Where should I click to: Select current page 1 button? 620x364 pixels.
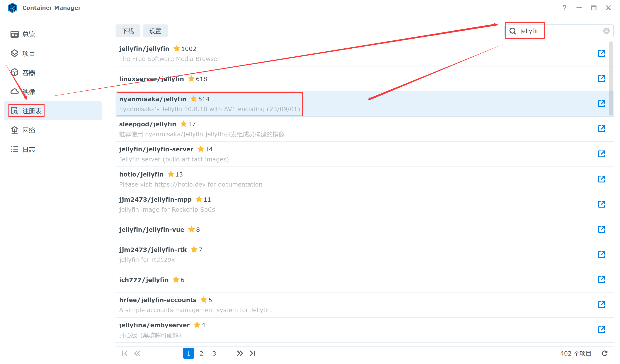tap(188, 353)
